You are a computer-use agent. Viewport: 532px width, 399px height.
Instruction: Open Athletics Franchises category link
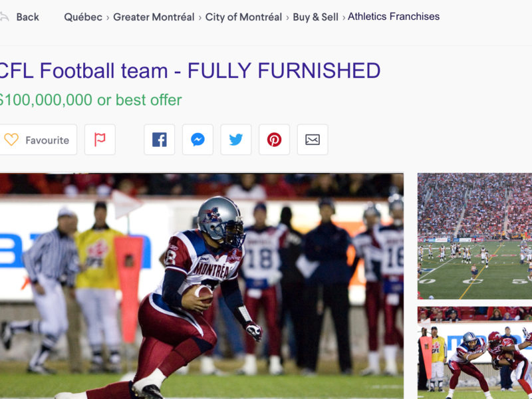394,16
